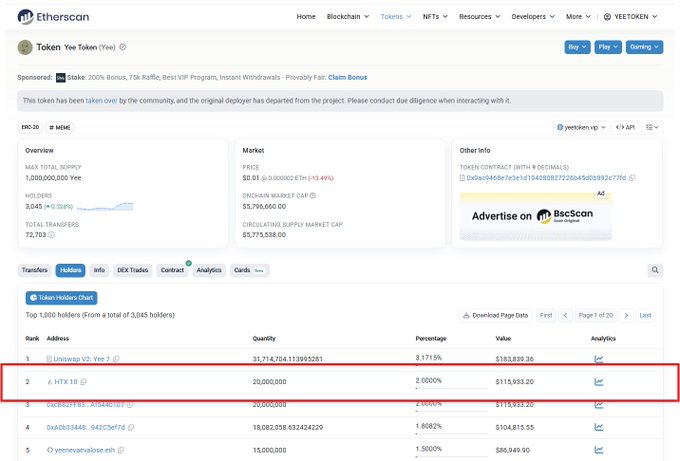
Task: Open the Blockchain dropdown menu
Action: coord(348,17)
